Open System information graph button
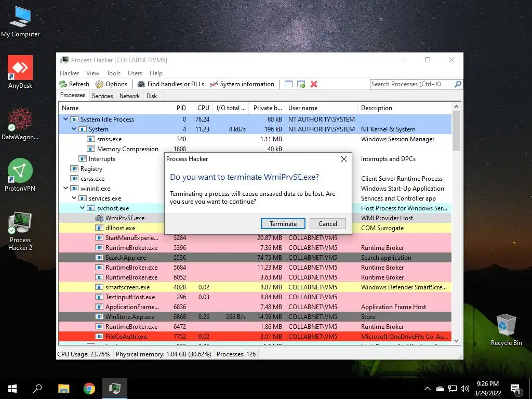Viewport: 532px width, 399px height. point(242,84)
